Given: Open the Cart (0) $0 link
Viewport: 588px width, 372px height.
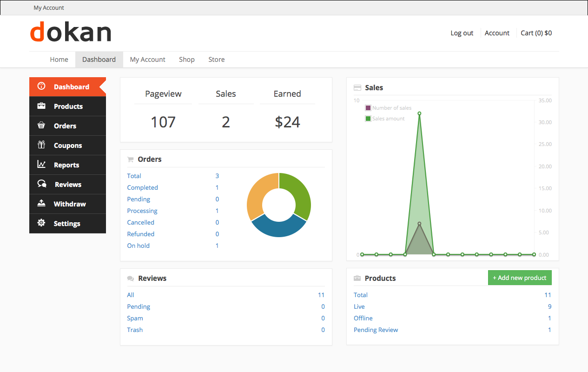Looking at the screenshot, I should click(x=536, y=33).
